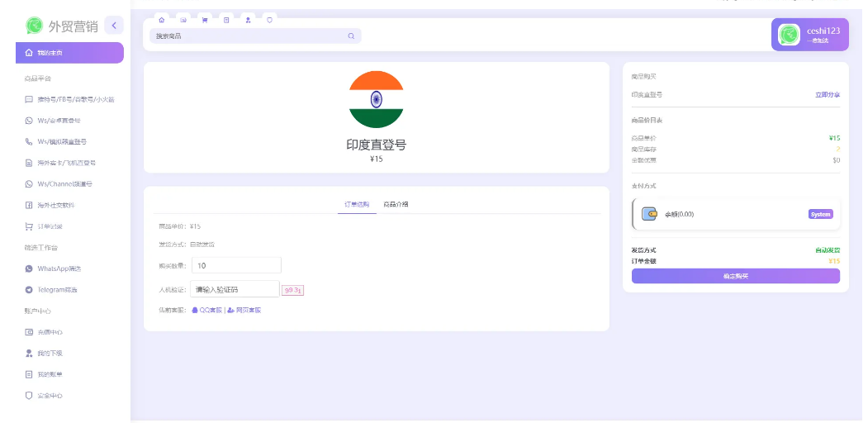Switch to the 商品介绍 tab
Screen dimensions: 868x423
[396, 204]
